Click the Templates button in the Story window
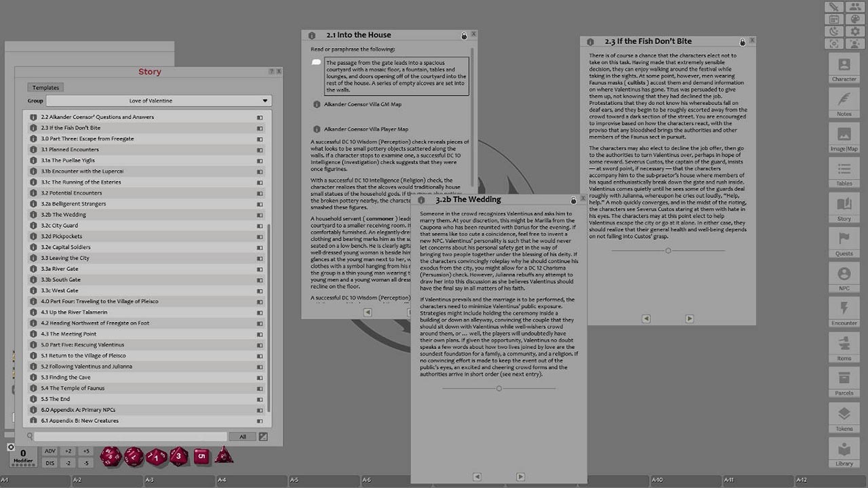The height and width of the screenshot is (488, 868). point(45,87)
